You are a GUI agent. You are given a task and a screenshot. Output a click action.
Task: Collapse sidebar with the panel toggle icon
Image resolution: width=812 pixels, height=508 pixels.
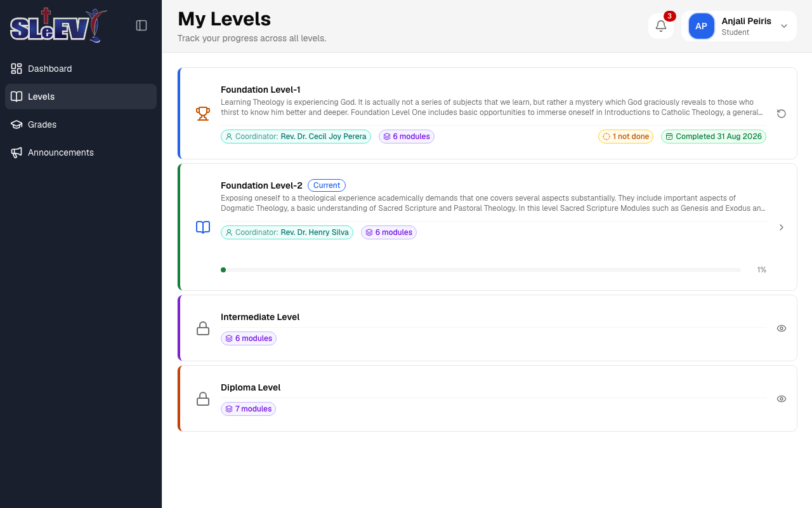click(x=141, y=25)
